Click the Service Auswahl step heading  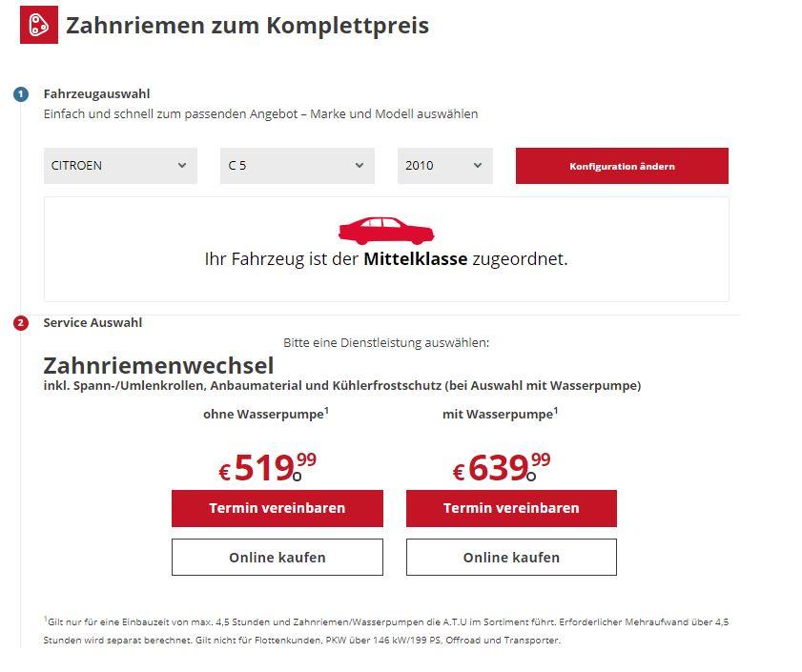(93, 323)
